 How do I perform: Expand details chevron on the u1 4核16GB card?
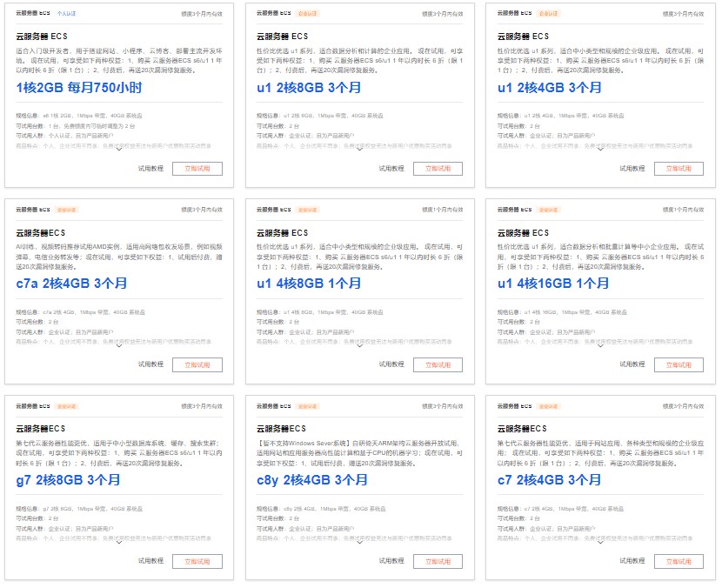[x=600, y=345]
